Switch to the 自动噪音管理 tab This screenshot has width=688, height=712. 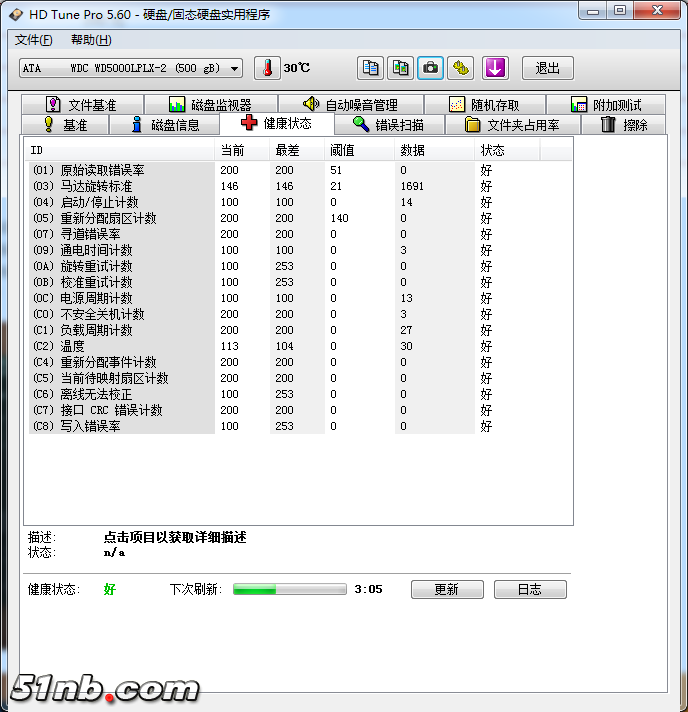351,105
